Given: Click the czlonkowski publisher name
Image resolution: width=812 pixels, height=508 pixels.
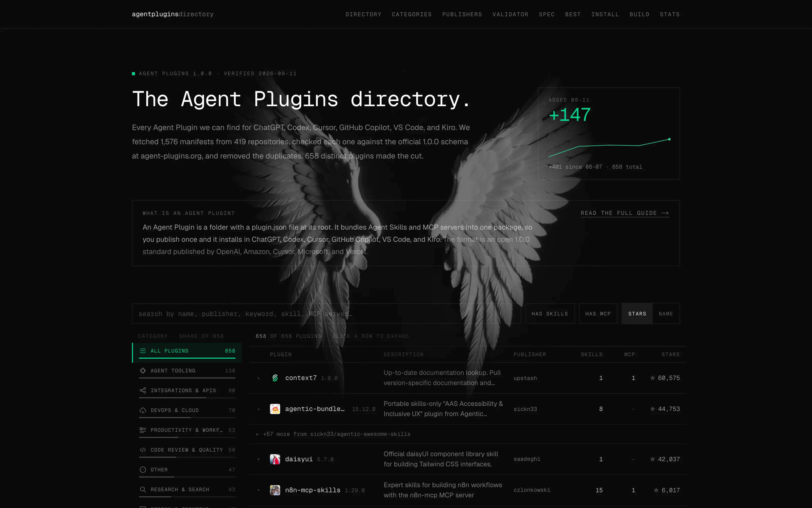Looking at the screenshot, I should tap(532, 490).
